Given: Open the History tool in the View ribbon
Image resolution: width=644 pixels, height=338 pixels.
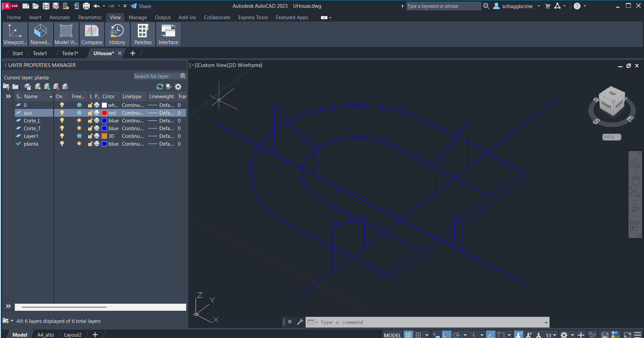Looking at the screenshot, I should 117,34.
